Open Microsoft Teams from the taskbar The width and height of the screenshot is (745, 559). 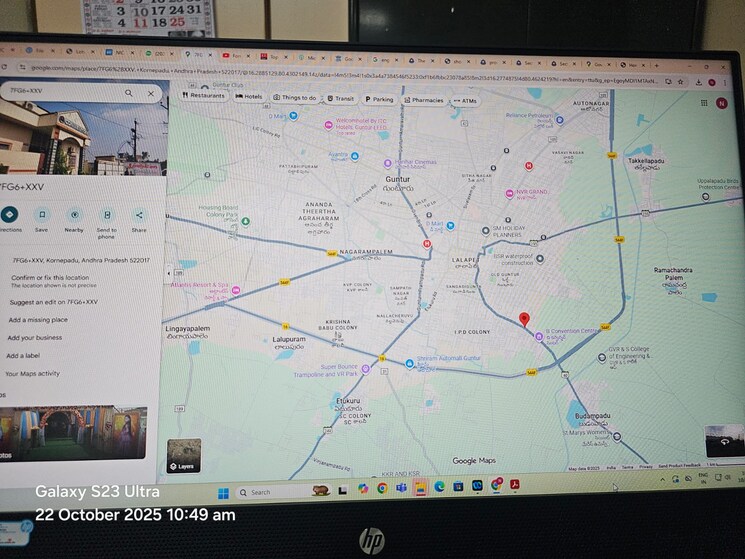[401, 488]
